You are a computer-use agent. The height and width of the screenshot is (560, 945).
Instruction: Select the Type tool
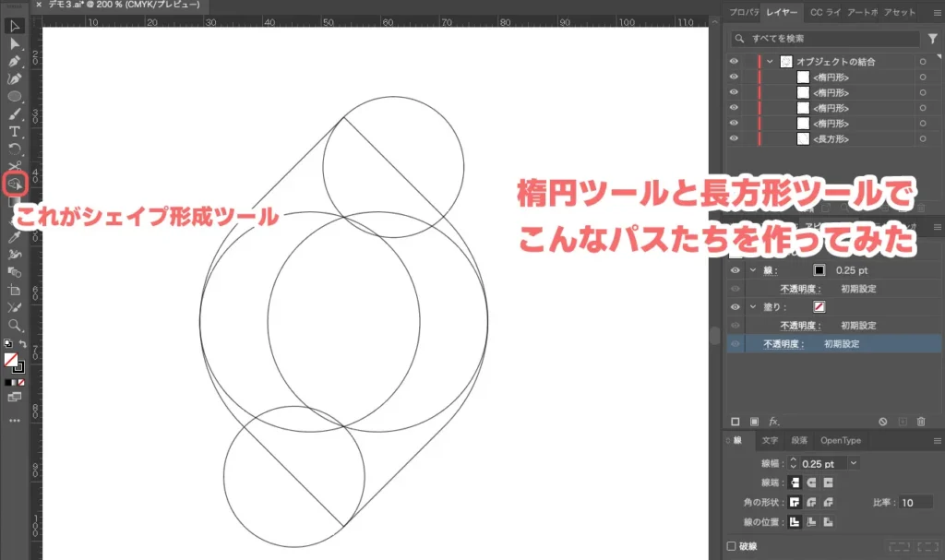[15, 131]
